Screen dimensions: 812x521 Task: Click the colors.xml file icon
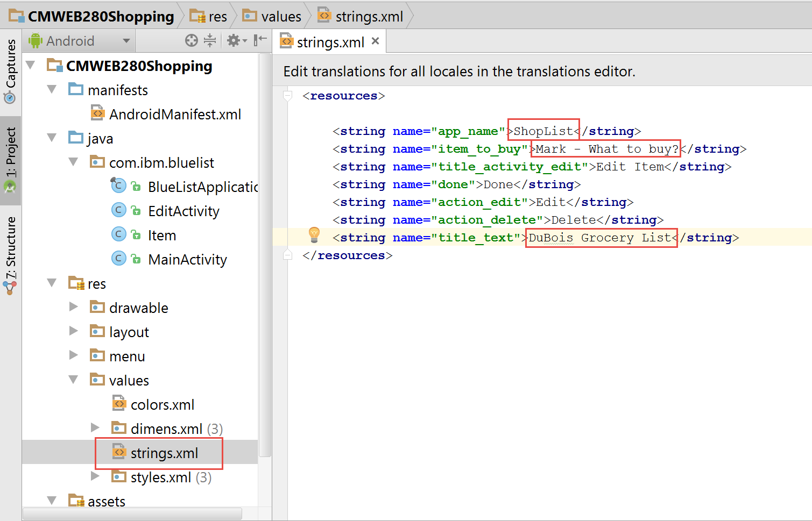click(x=119, y=403)
